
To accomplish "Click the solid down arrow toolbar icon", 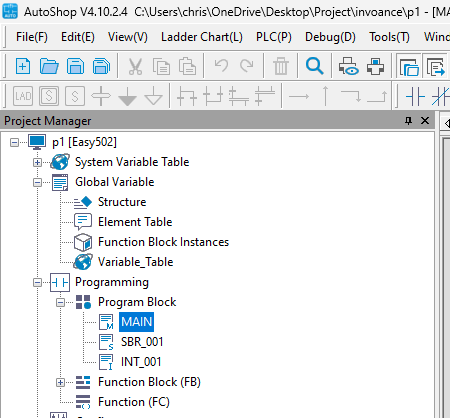I will tap(127, 96).
